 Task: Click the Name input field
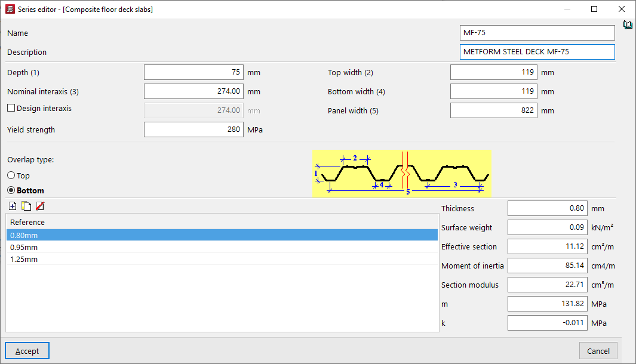tap(537, 33)
